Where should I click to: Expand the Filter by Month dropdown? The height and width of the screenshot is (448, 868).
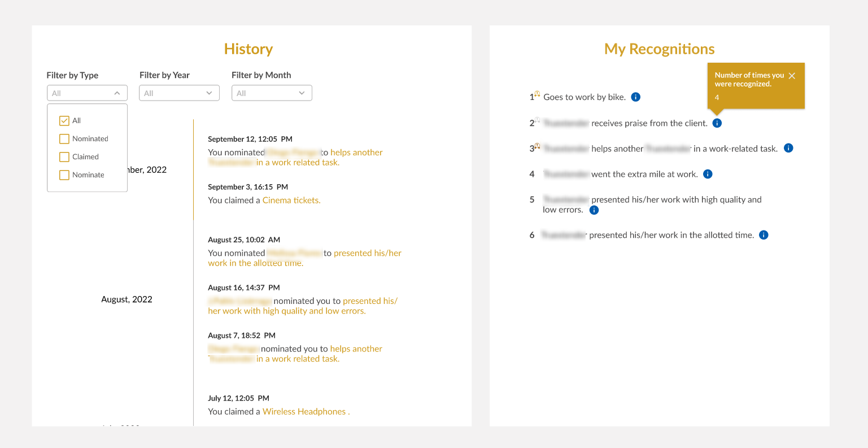coord(272,93)
